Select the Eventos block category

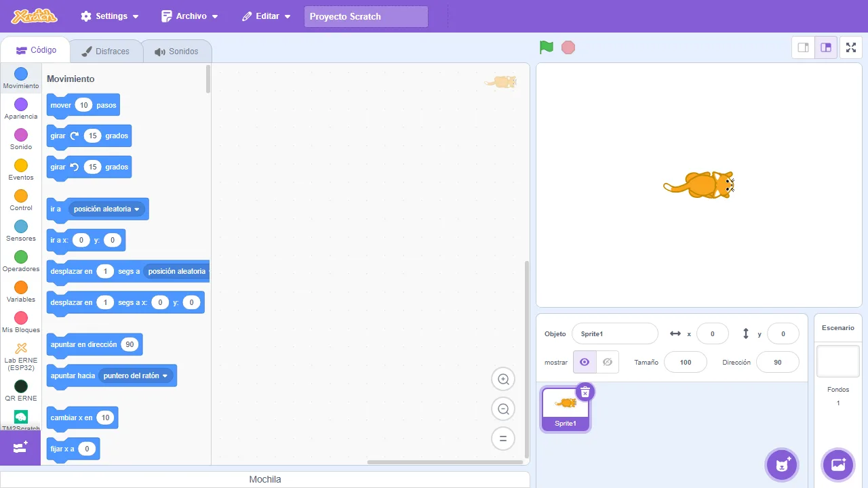pos(21,169)
